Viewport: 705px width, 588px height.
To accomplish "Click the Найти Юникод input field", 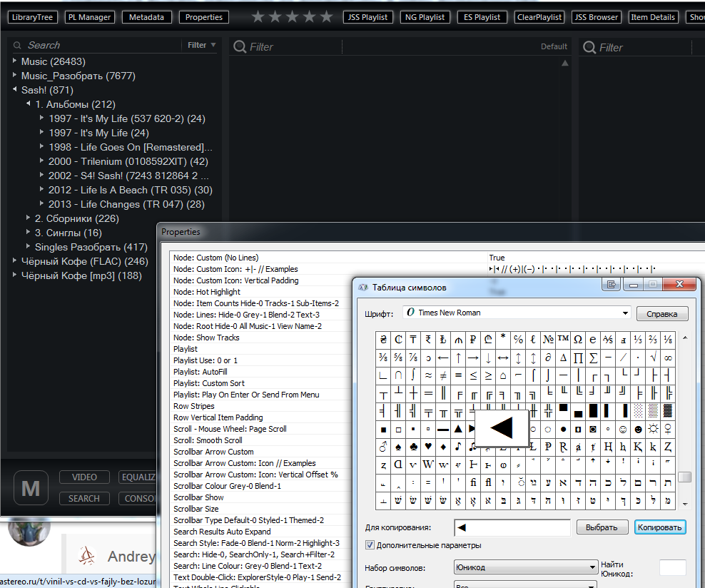I will click(672, 568).
